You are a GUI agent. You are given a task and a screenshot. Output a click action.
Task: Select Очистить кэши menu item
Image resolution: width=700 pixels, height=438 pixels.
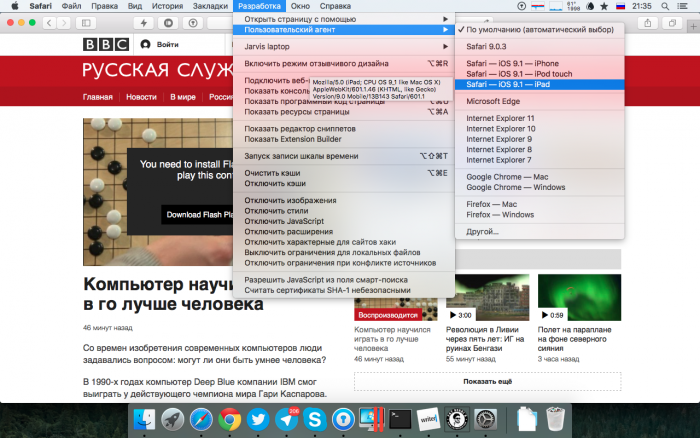(x=272, y=172)
